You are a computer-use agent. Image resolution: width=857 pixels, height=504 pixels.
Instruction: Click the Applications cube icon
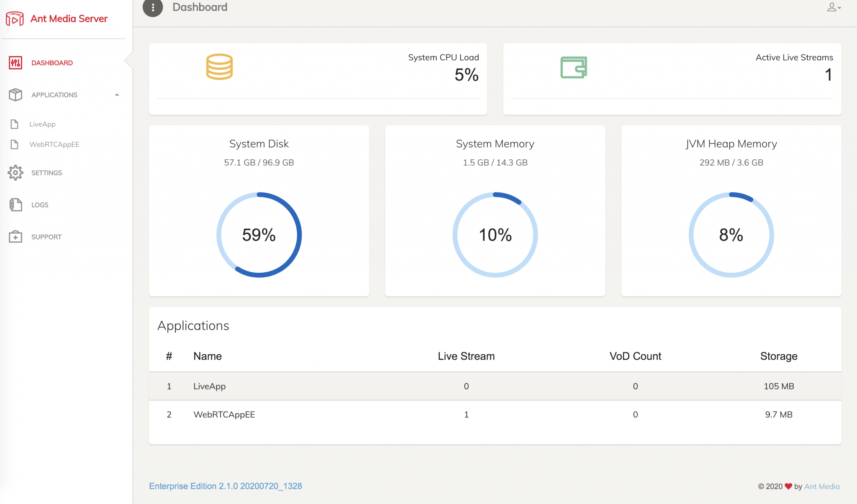[15, 95]
